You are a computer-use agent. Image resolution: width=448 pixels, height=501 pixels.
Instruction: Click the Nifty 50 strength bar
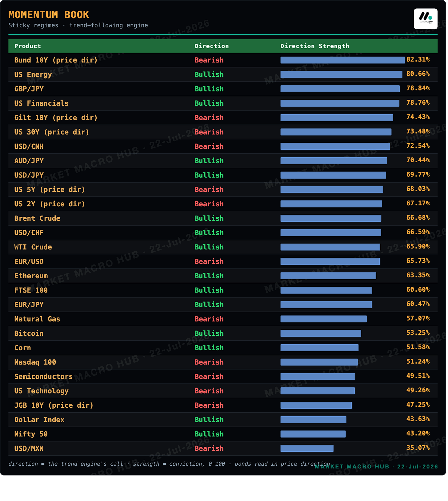click(313, 434)
